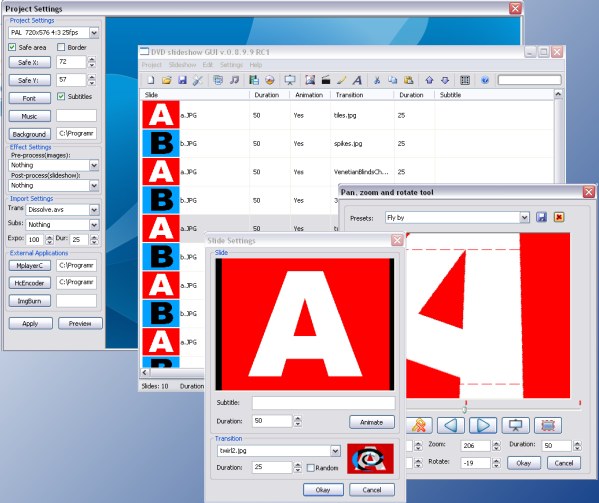This screenshot has width=599, height=503.
Task: Click the text 'A' subtitle icon in the toolbar
Action: (357, 80)
